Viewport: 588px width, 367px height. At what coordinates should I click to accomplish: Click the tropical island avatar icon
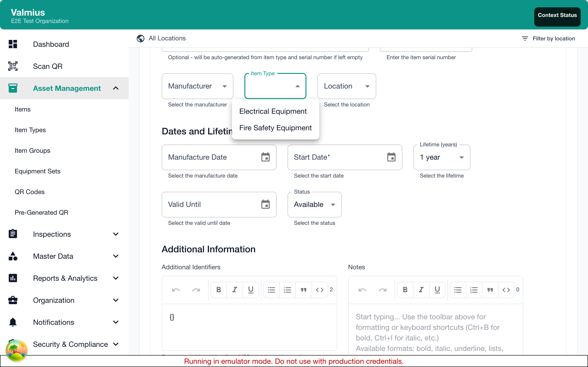[17, 350]
